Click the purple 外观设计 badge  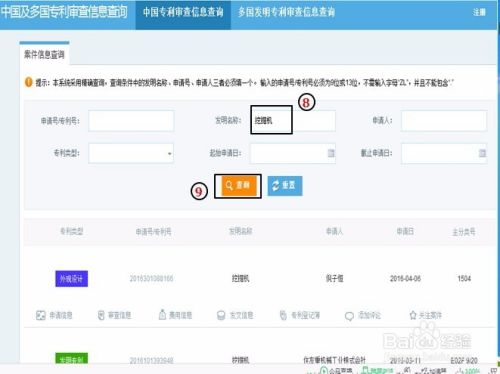point(72,279)
